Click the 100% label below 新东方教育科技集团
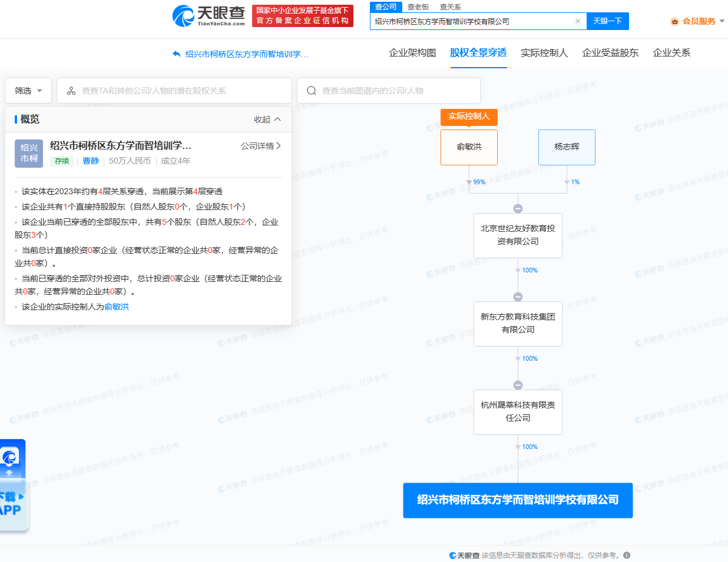This screenshot has width=728, height=562. [x=530, y=359]
